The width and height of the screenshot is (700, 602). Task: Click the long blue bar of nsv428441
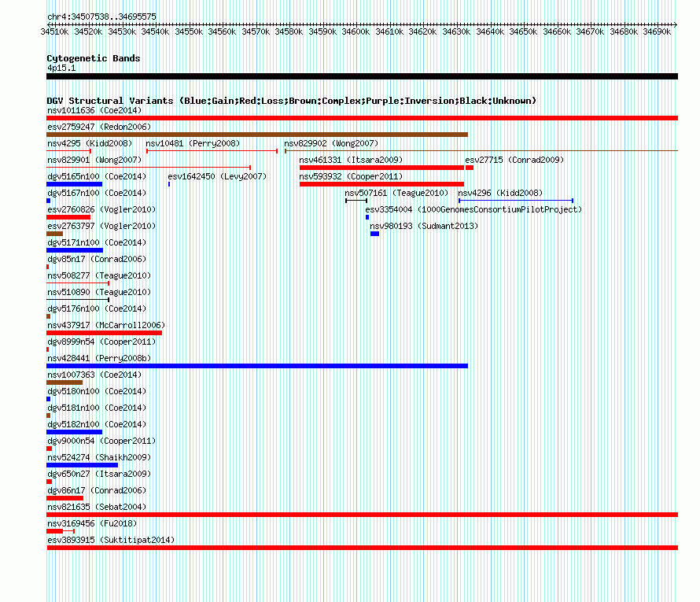(x=257, y=366)
